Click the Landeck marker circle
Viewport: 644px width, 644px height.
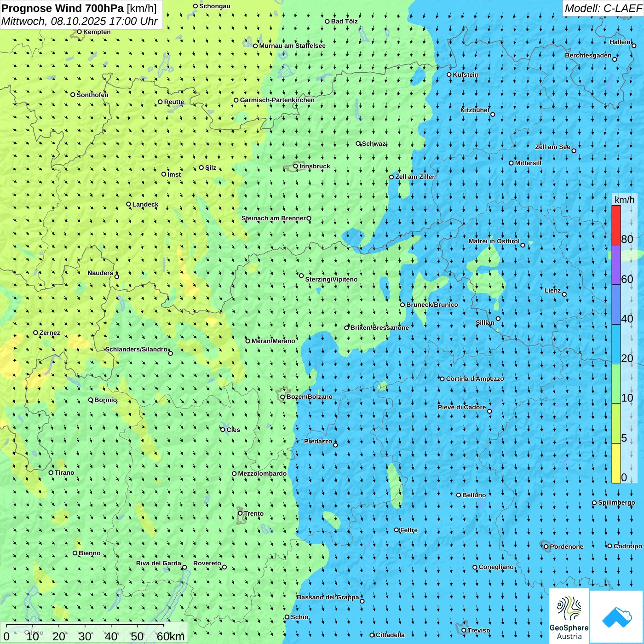coord(128,204)
